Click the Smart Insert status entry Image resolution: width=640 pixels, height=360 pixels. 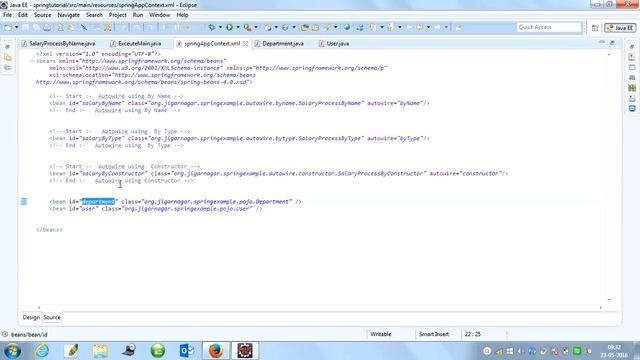(x=433, y=334)
